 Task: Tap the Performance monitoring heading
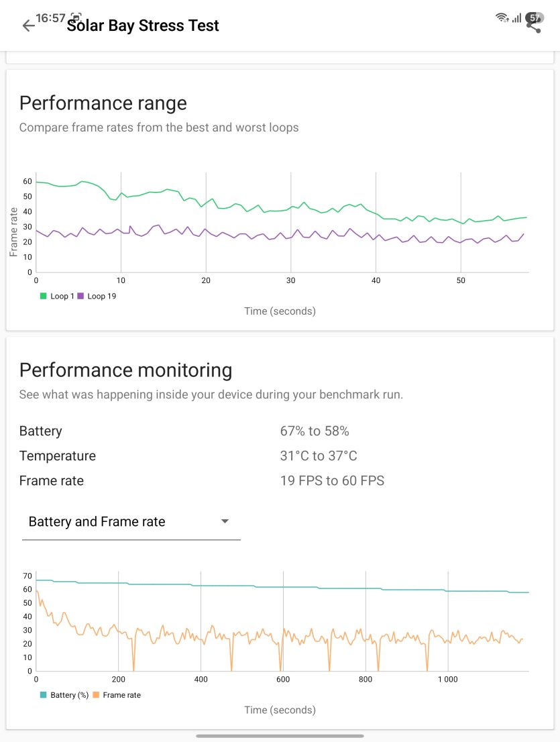tap(126, 370)
